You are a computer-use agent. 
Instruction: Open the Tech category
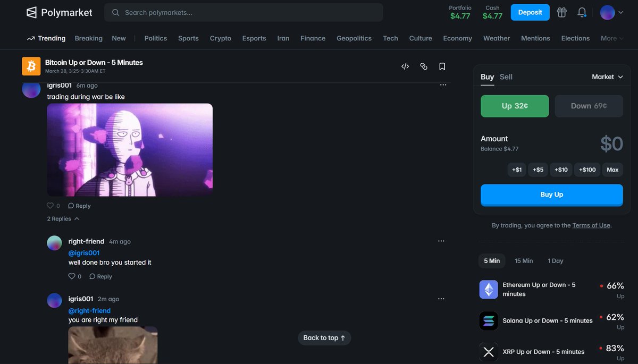pyautogui.click(x=390, y=38)
